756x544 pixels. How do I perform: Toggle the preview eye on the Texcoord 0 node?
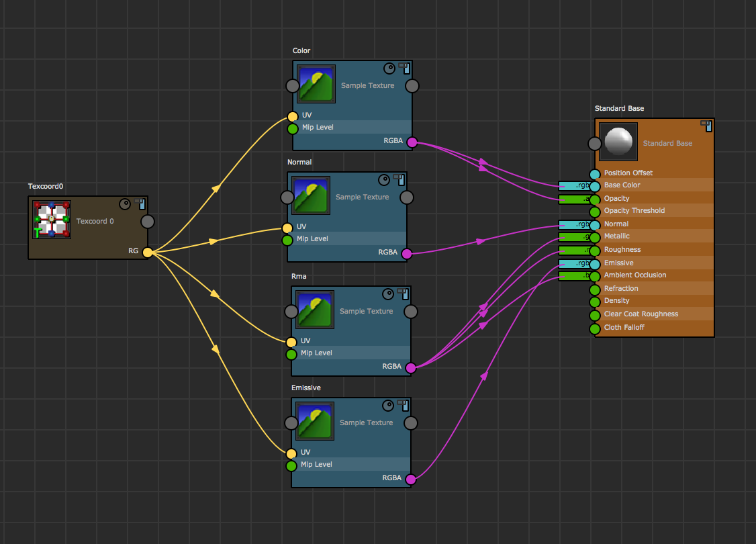click(125, 203)
